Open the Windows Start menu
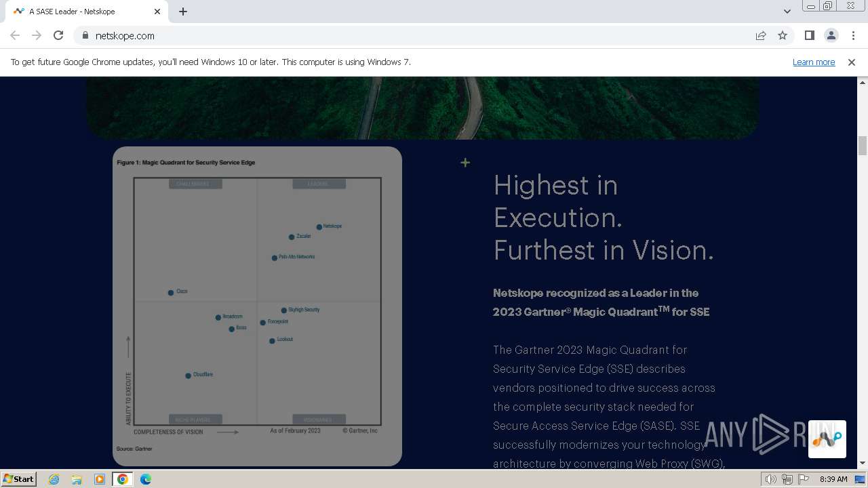The height and width of the screenshot is (488, 868). 19,479
